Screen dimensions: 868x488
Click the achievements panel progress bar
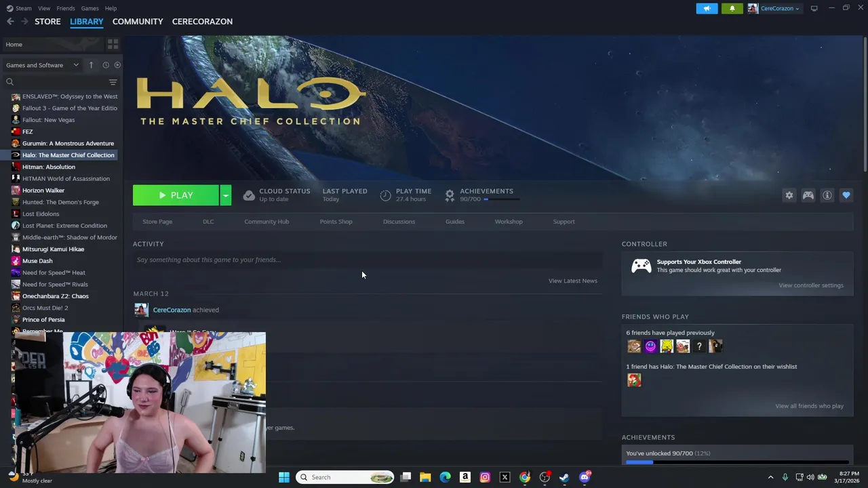click(x=737, y=462)
